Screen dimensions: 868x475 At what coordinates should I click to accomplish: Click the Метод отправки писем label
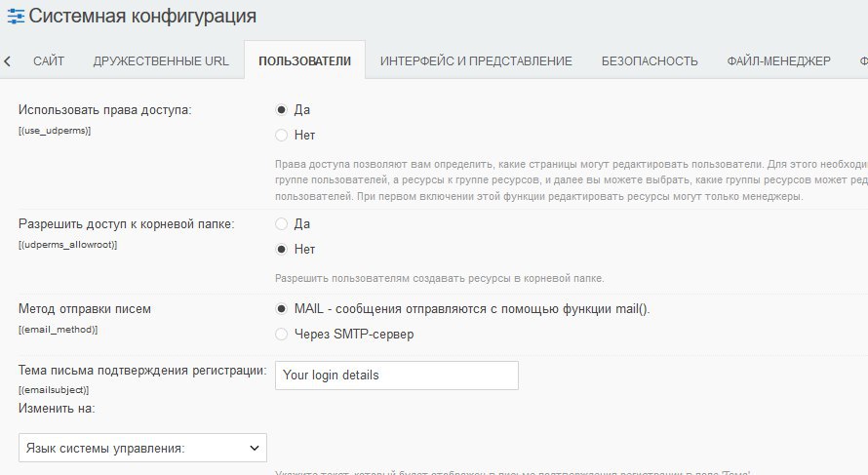click(85, 309)
